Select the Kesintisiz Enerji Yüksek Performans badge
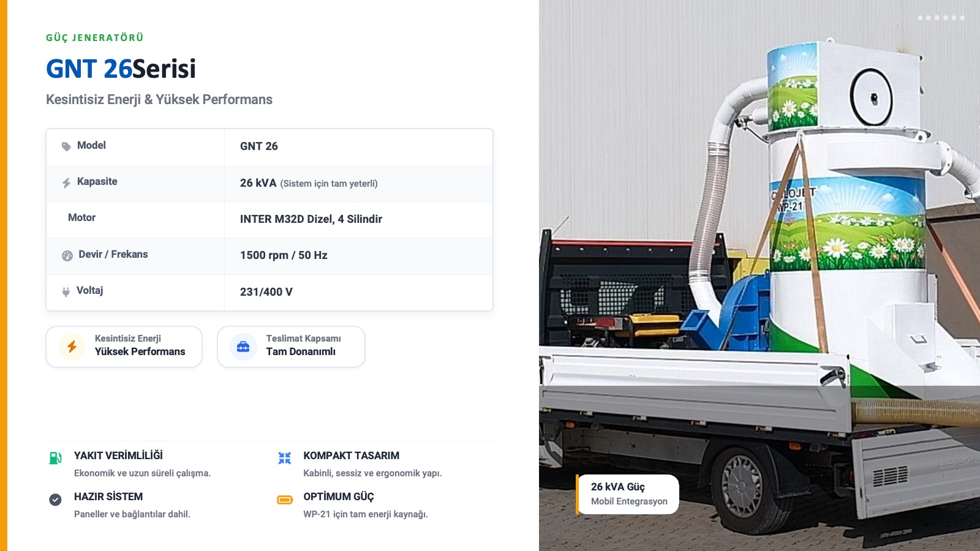980x551 pixels. [x=124, y=347]
